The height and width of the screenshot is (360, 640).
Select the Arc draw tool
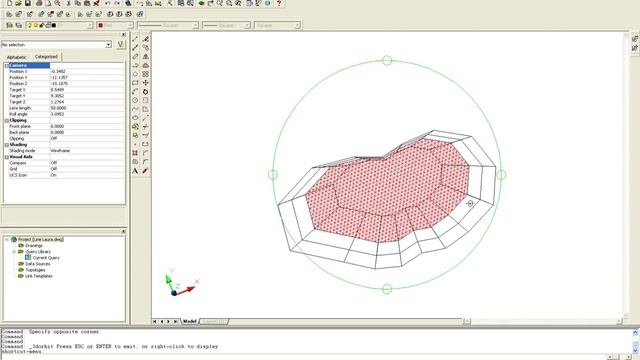(136, 91)
